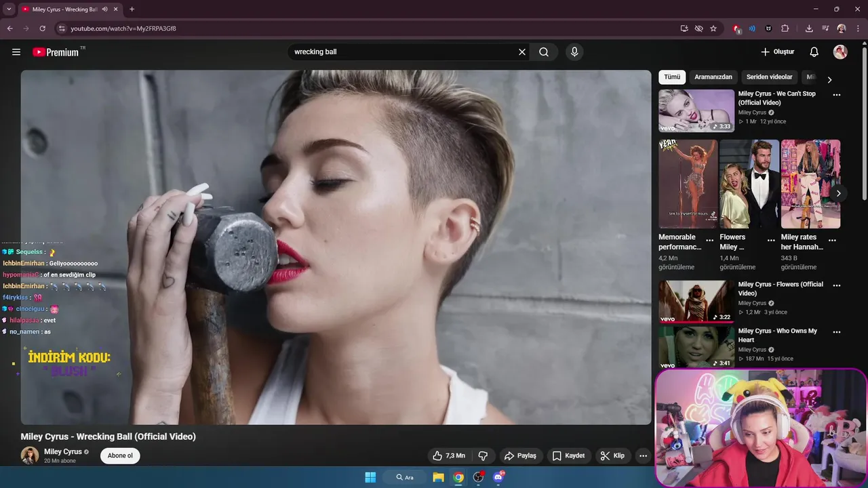Open more video actions ellipsis
The width and height of the screenshot is (868, 488).
click(643, 455)
